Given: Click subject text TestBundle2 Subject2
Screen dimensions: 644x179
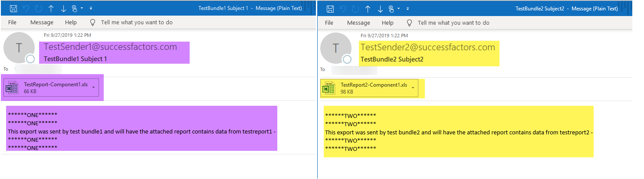Looking at the screenshot, I should point(392,59).
